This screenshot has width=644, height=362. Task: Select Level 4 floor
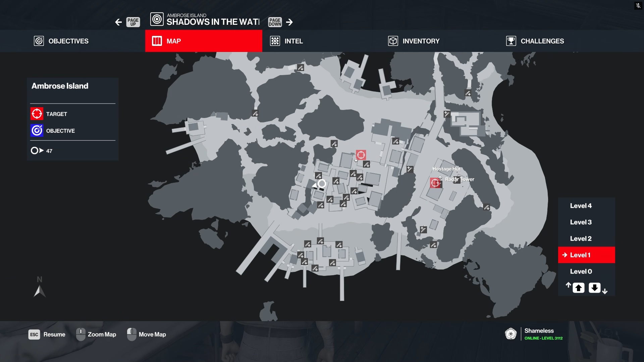coord(581,206)
